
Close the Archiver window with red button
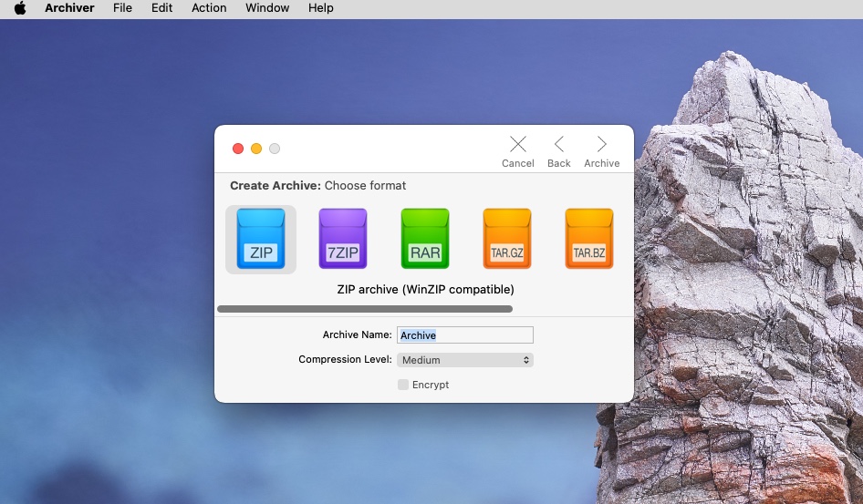[238, 149]
